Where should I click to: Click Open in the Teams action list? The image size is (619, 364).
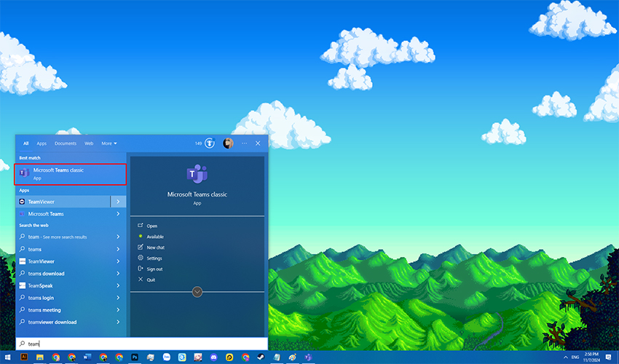click(x=151, y=226)
